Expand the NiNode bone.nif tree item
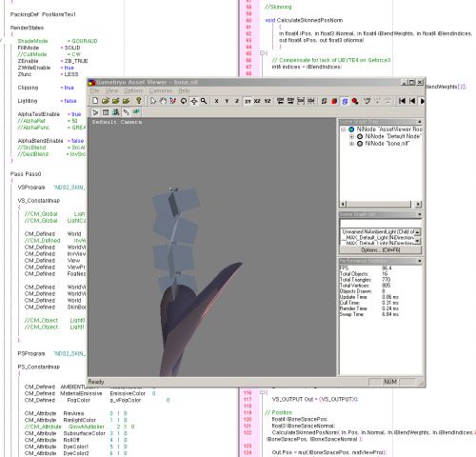 [x=351, y=144]
